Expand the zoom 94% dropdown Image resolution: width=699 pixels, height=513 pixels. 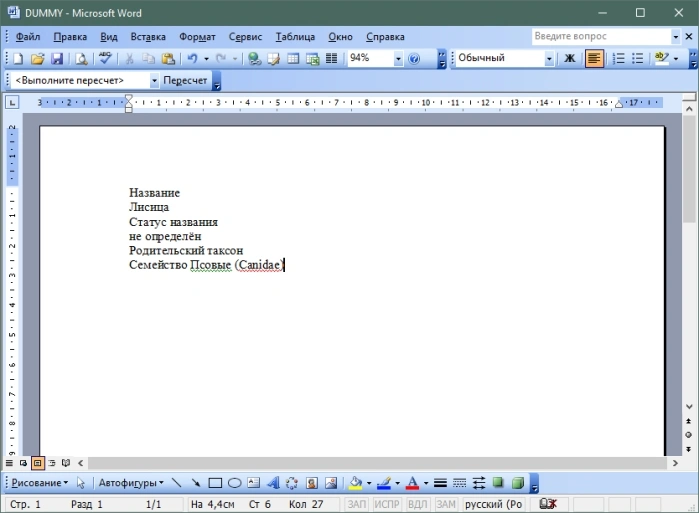398,58
